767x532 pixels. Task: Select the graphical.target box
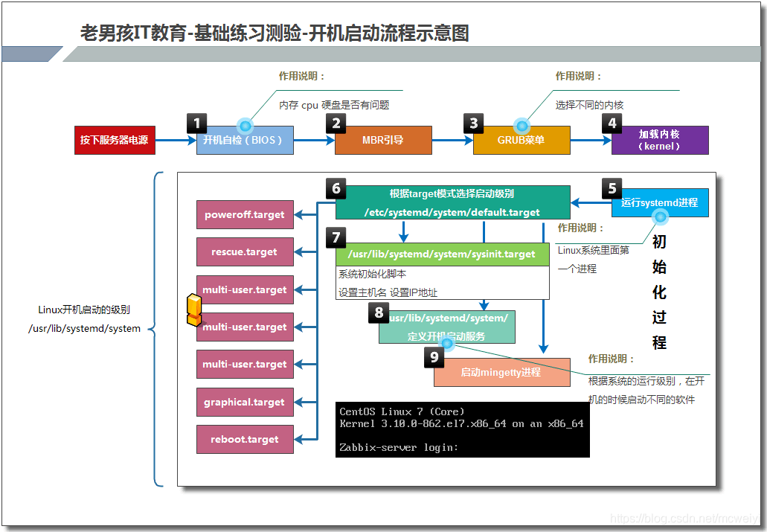[245, 402]
